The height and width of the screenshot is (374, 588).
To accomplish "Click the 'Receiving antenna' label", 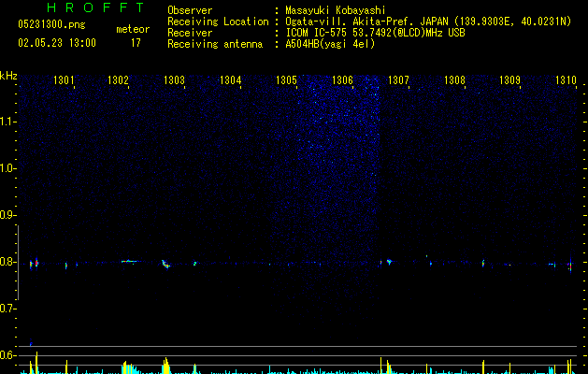I will 215,44.
